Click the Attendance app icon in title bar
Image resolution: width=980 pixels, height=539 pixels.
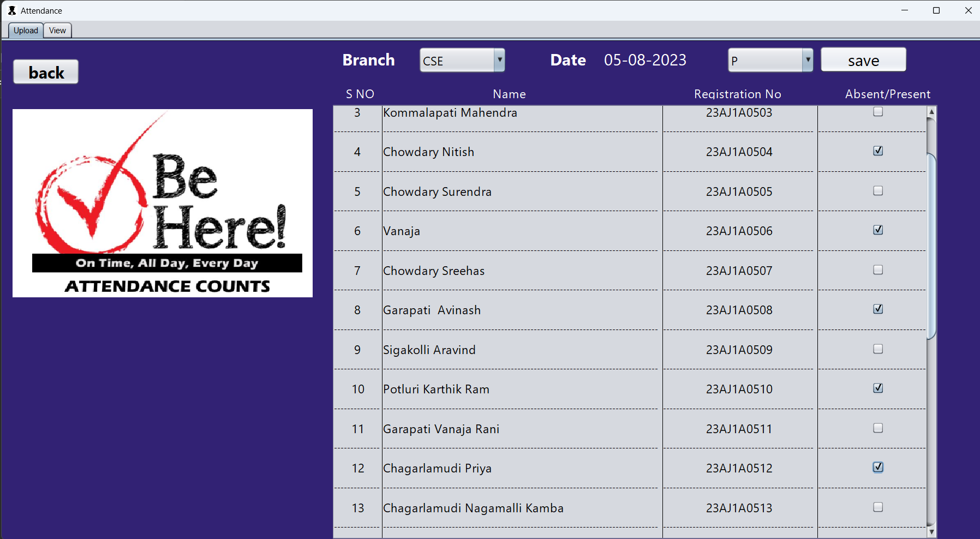11,10
